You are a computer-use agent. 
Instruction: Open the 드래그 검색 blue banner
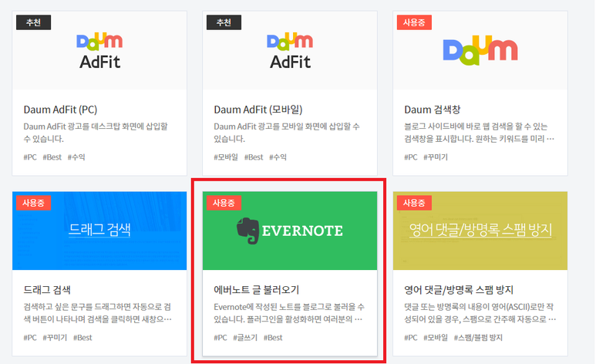click(x=99, y=231)
